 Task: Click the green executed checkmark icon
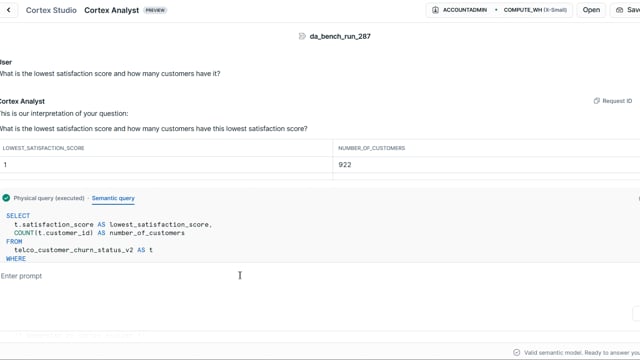6,198
